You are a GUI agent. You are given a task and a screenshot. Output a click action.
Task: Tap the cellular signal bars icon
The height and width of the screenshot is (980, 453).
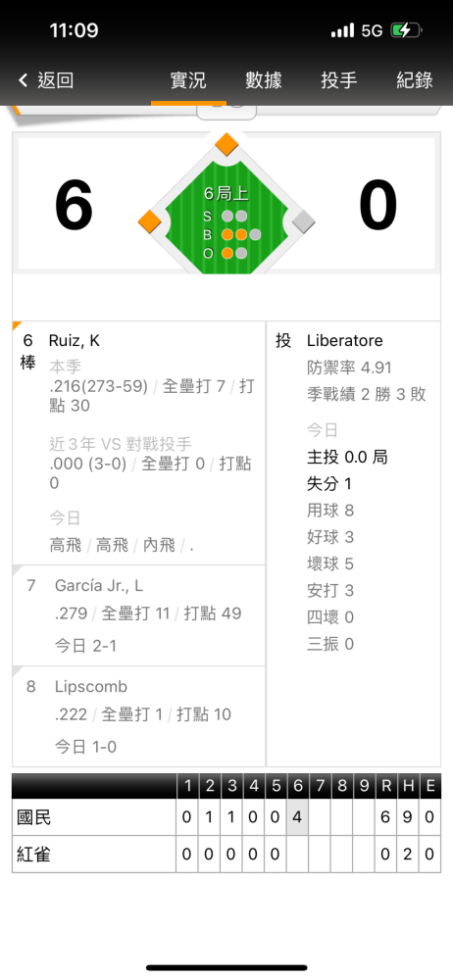(342, 30)
